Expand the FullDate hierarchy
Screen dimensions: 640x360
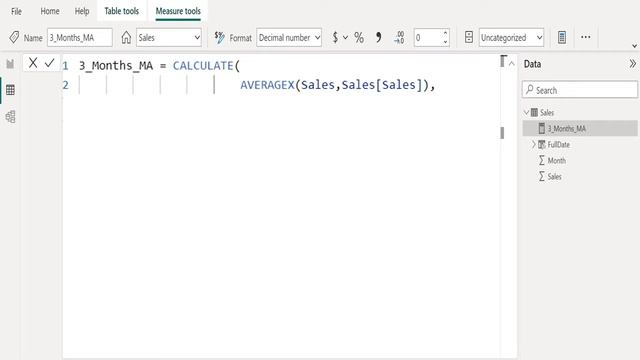(x=533, y=144)
